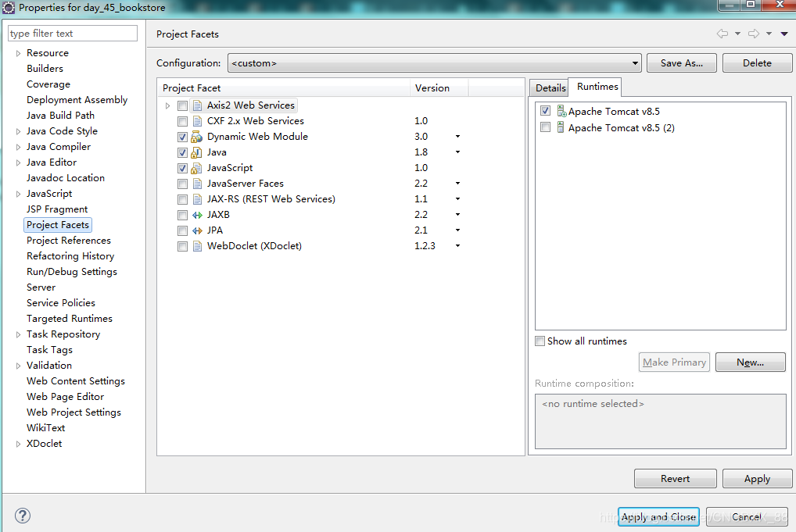The image size is (796, 532).
Task: Check the Apache Tomcat v8.5 (2) runtime
Action: 545,127
